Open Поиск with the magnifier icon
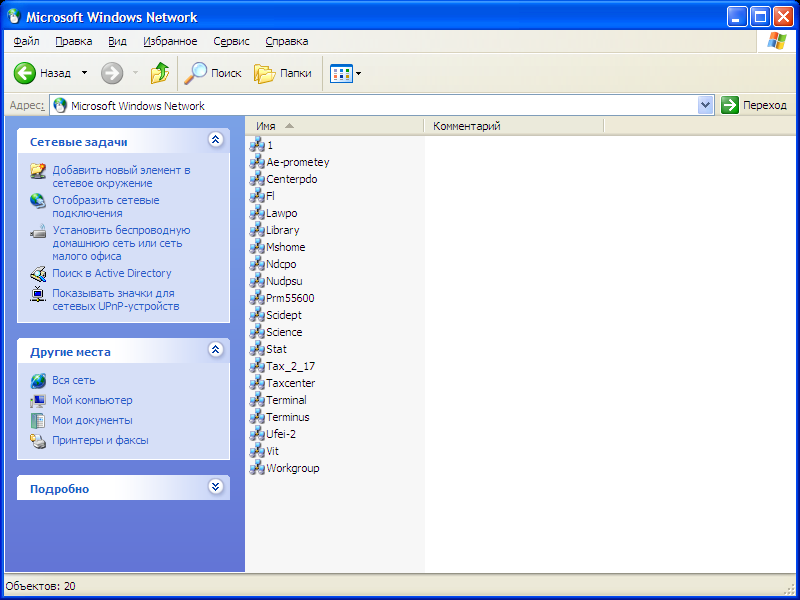 195,73
